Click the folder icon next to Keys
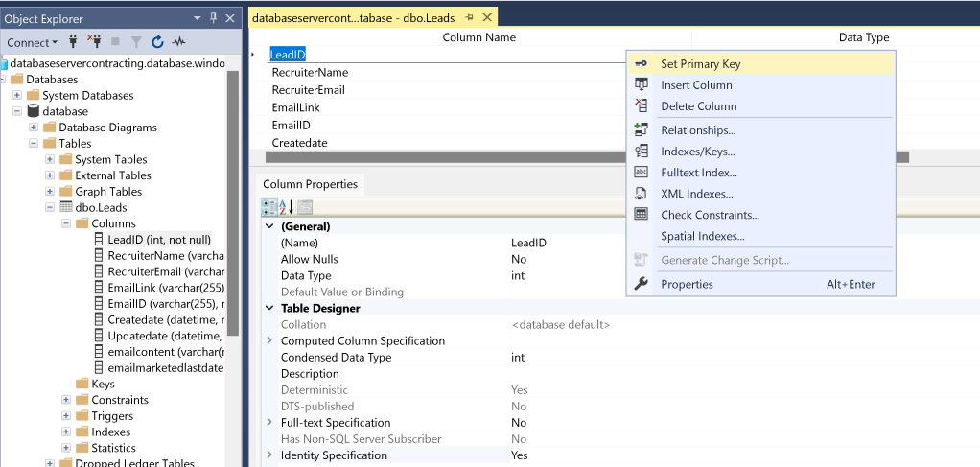 tap(82, 384)
